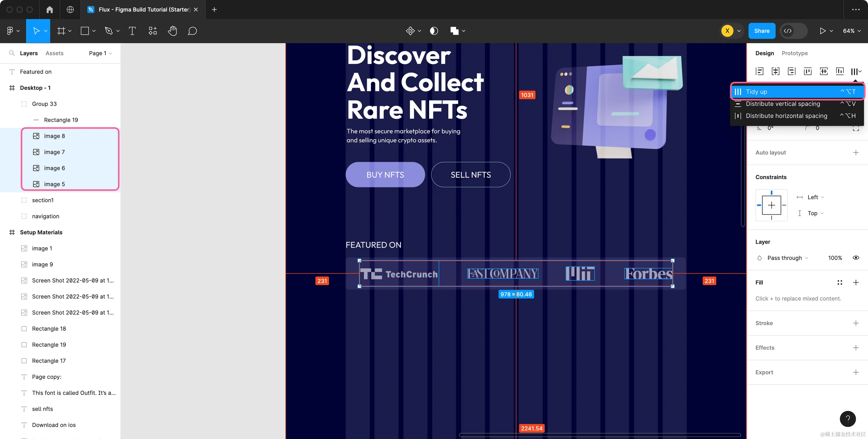Switch to the Prototype tab
The image size is (868, 439).
(x=794, y=53)
